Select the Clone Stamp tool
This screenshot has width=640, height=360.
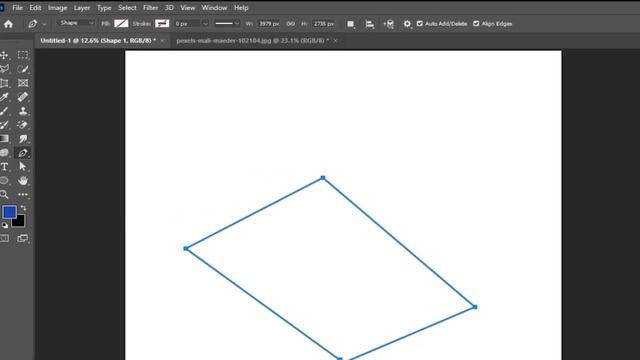pyautogui.click(x=23, y=111)
